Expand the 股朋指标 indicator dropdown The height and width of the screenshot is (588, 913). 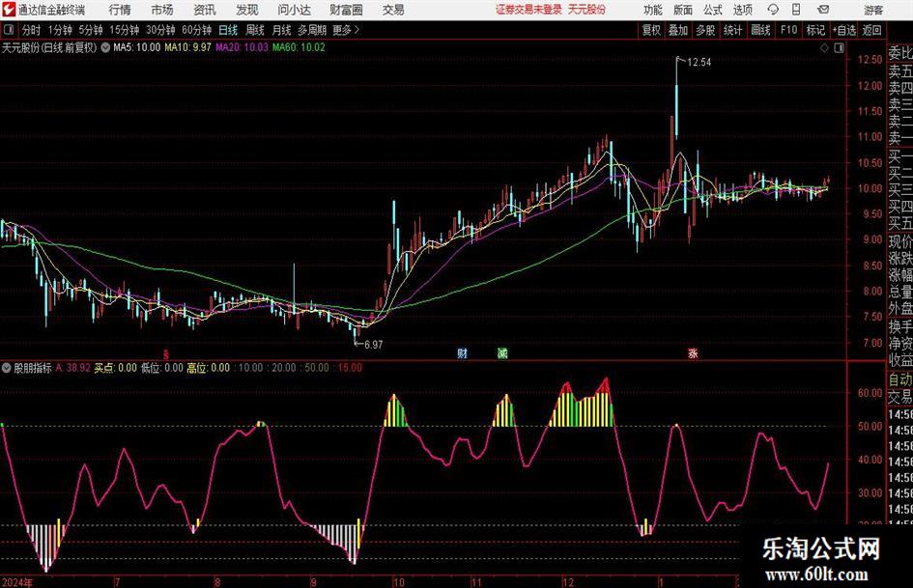click(x=7, y=368)
